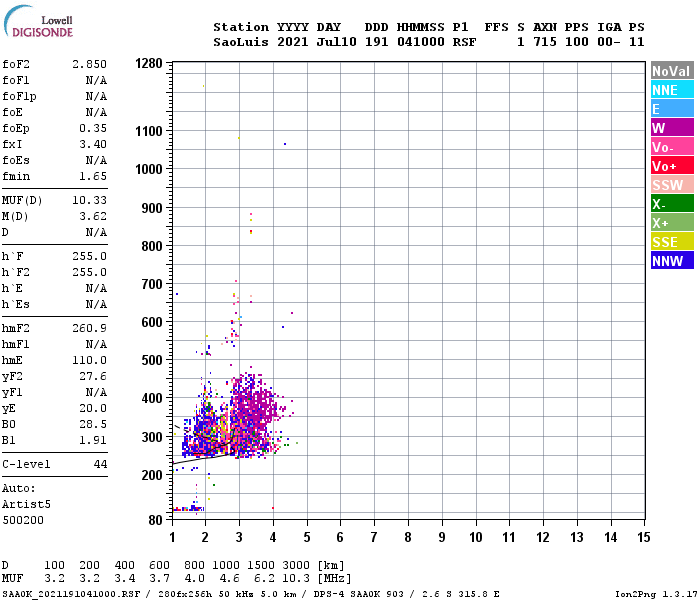Click the Ion2Png 1.3.17 version label
This screenshot has height=600, width=700.
[x=656, y=594]
